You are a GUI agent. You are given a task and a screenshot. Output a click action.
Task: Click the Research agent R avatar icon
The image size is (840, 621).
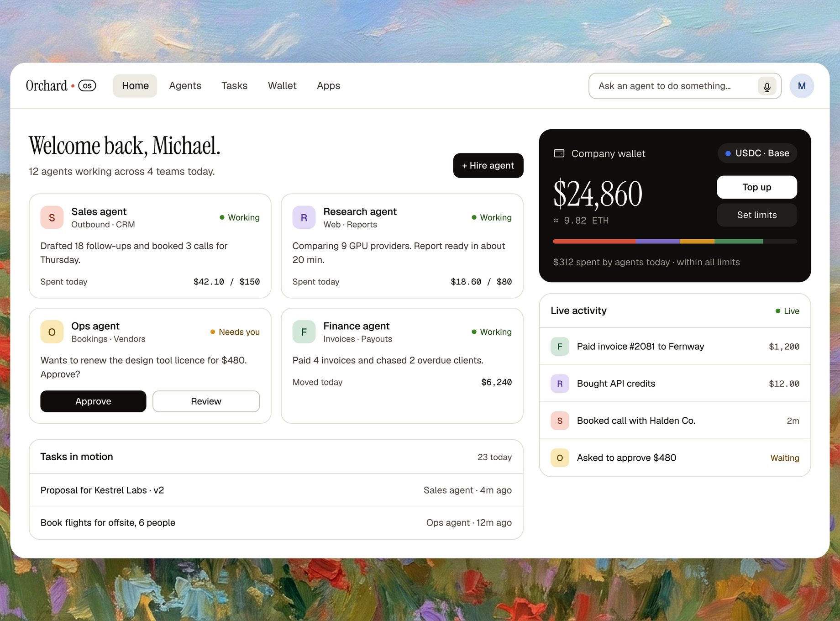coord(304,217)
